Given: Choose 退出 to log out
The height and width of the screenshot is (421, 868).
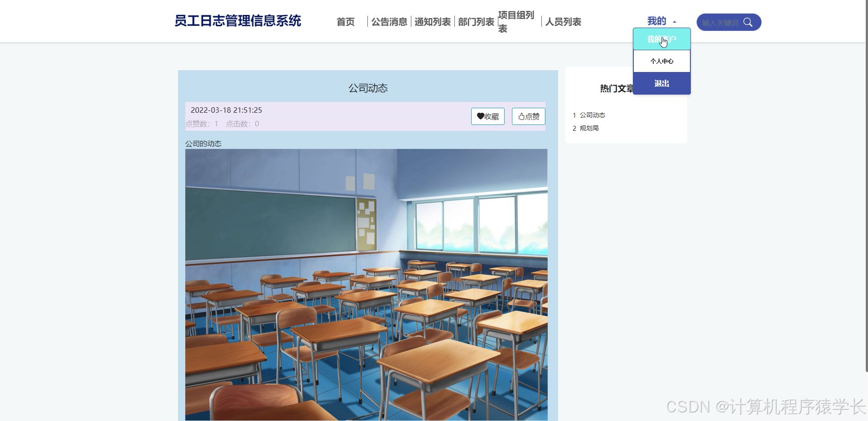Looking at the screenshot, I should pyautogui.click(x=662, y=83).
